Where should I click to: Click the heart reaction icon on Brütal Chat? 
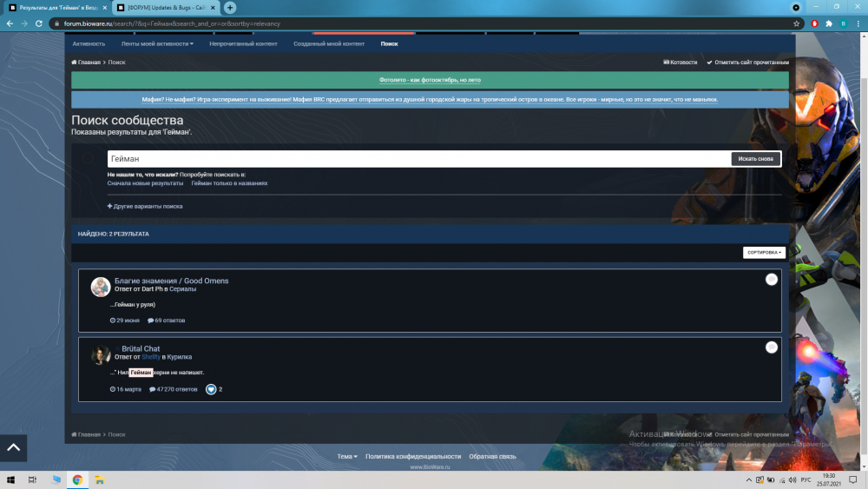(x=211, y=389)
